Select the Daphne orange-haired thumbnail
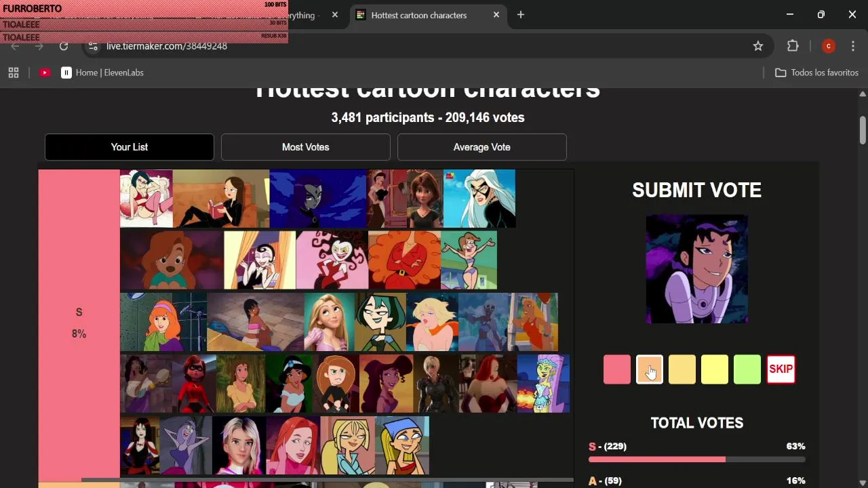The width and height of the screenshot is (868, 488). click(163, 322)
